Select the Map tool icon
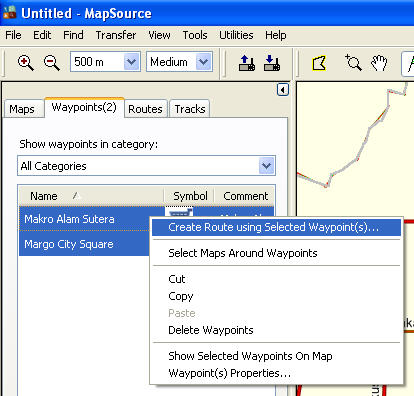 319,63
